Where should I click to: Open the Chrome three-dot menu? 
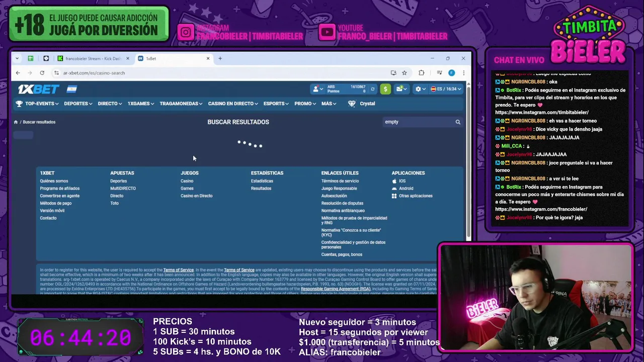[463, 73]
